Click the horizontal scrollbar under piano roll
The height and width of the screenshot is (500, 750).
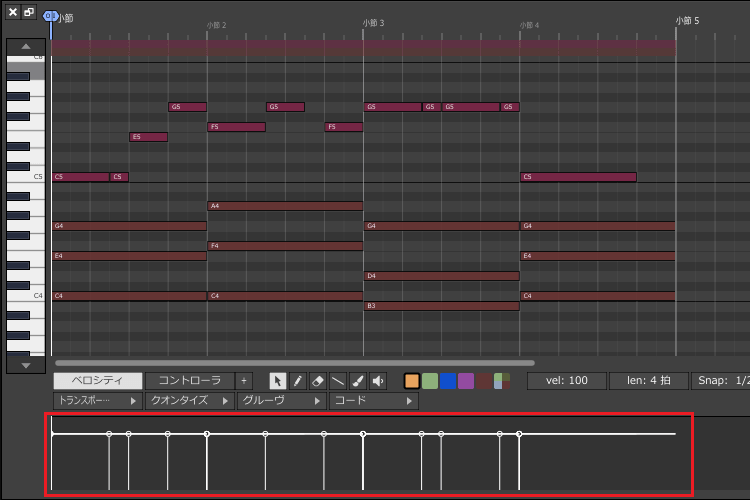coord(295,363)
